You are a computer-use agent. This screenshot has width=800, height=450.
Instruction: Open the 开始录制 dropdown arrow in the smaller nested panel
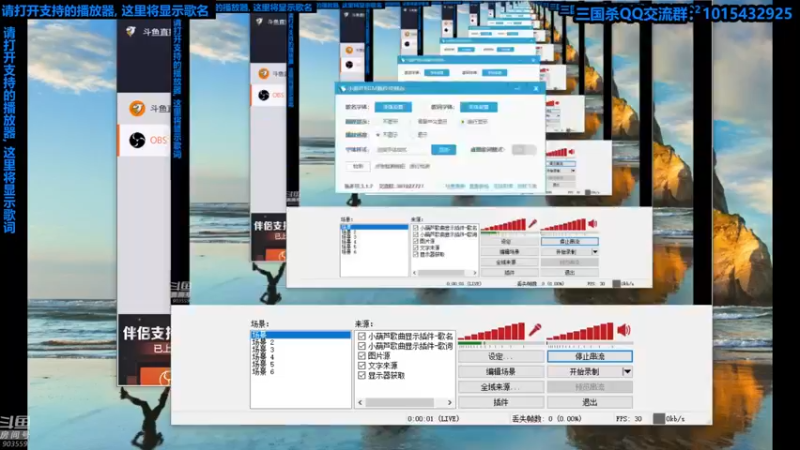click(595, 252)
